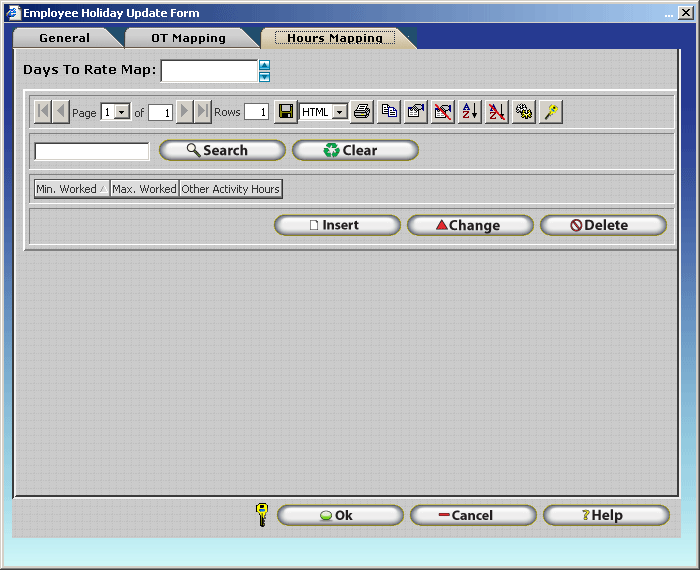Sort by Min. Worked column header
700x570 pixels.
pyautogui.click(x=72, y=189)
